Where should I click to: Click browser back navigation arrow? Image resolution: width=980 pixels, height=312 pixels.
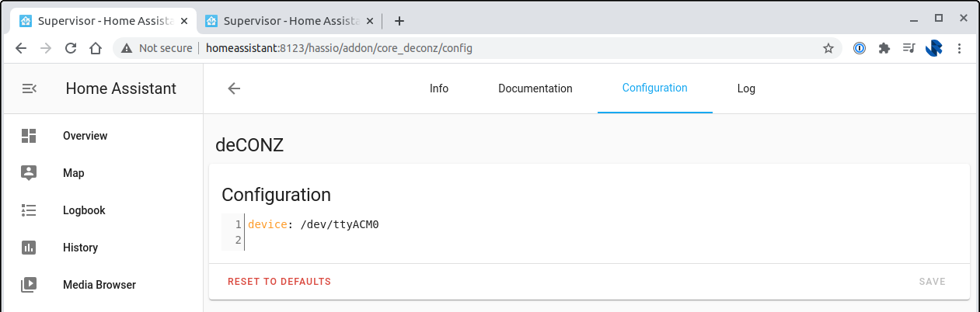(x=21, y=48)
